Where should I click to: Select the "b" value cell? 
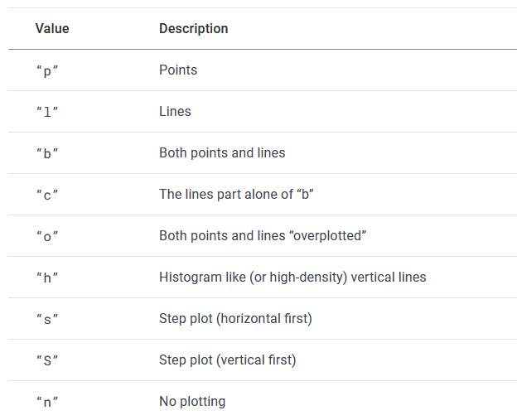(x=48, y=153)
